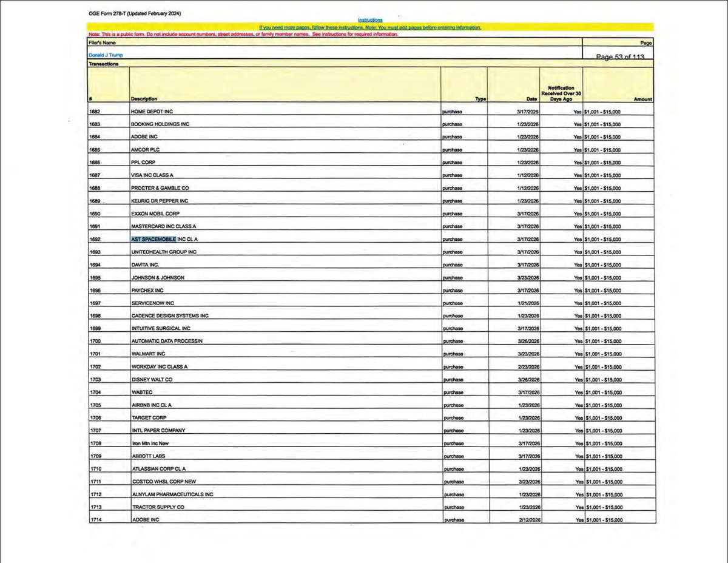Open the Instructions link at top
The height and width of the screenshot is (563, 728).
(371, 20)
